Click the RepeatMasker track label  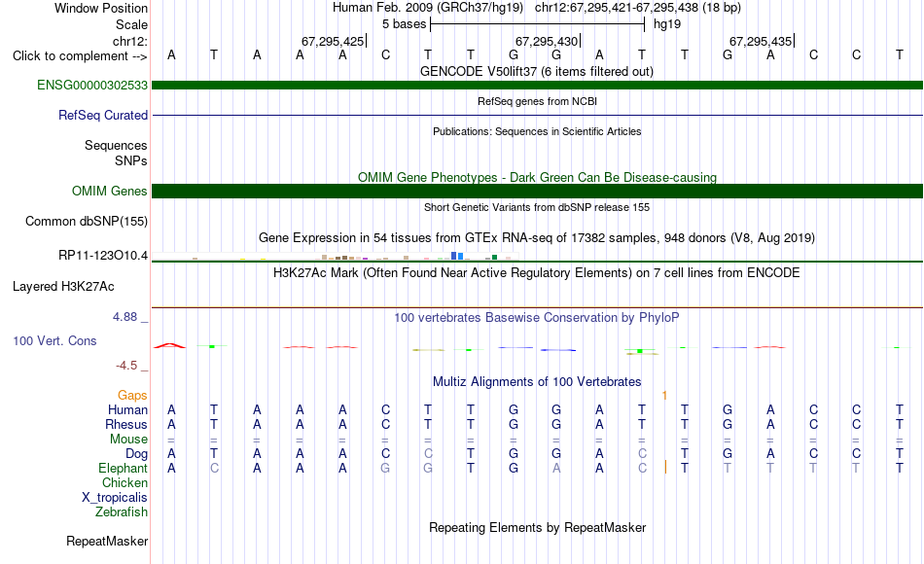(107, 541)
